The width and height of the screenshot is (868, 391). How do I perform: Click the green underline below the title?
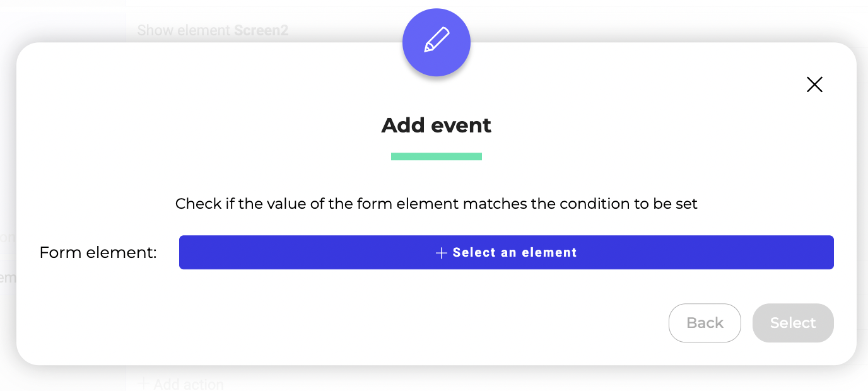[x=437, y=156]
